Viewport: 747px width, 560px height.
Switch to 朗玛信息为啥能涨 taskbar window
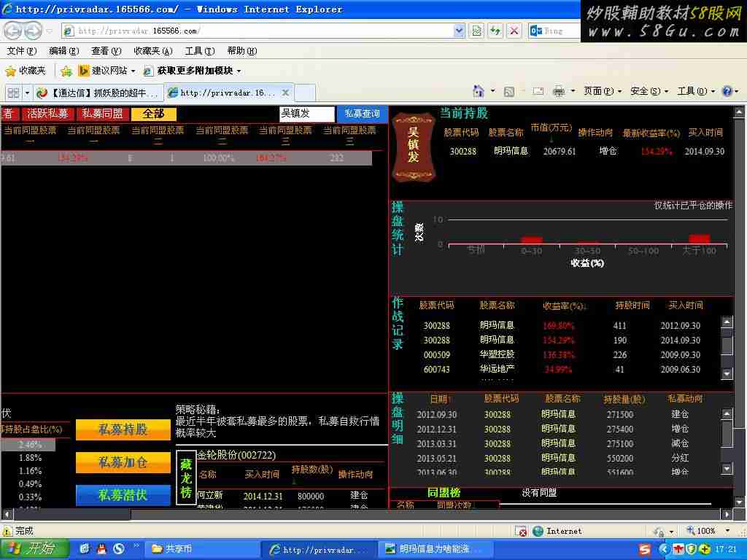pos(435,549)
